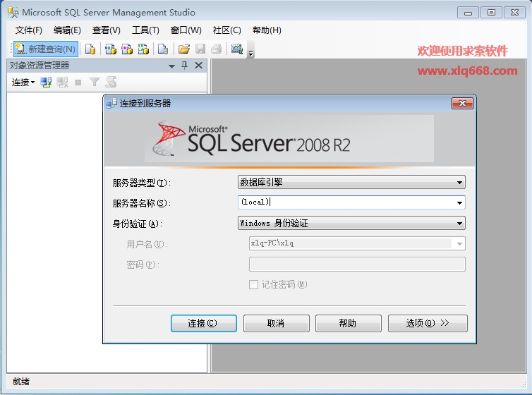Click the 新建查询(N) toolbar button
Viewport: 532px width, 395px height.
pyautogui.click(x=46, y=49)
